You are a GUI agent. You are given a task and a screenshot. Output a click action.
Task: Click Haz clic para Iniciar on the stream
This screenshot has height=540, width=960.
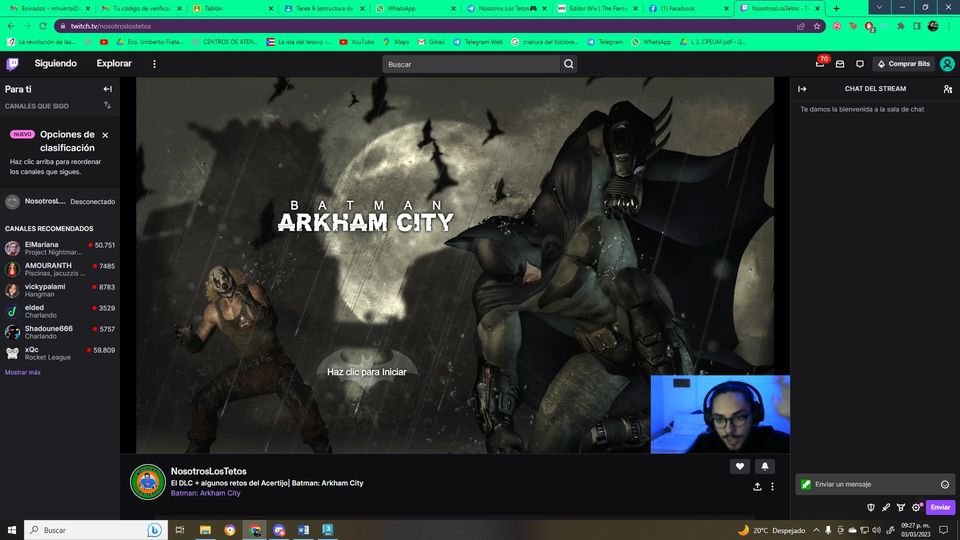tap(367, 372)
